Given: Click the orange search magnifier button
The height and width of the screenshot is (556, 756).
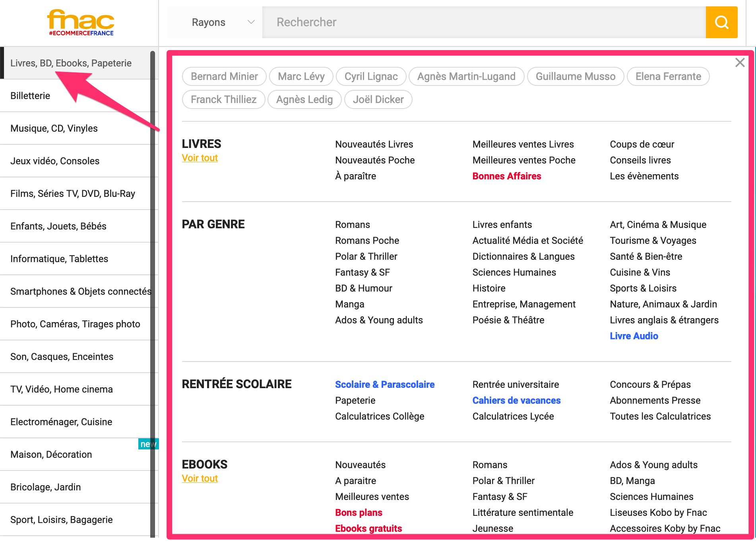Looking at the screenshot, I should (x=721, y=22).
